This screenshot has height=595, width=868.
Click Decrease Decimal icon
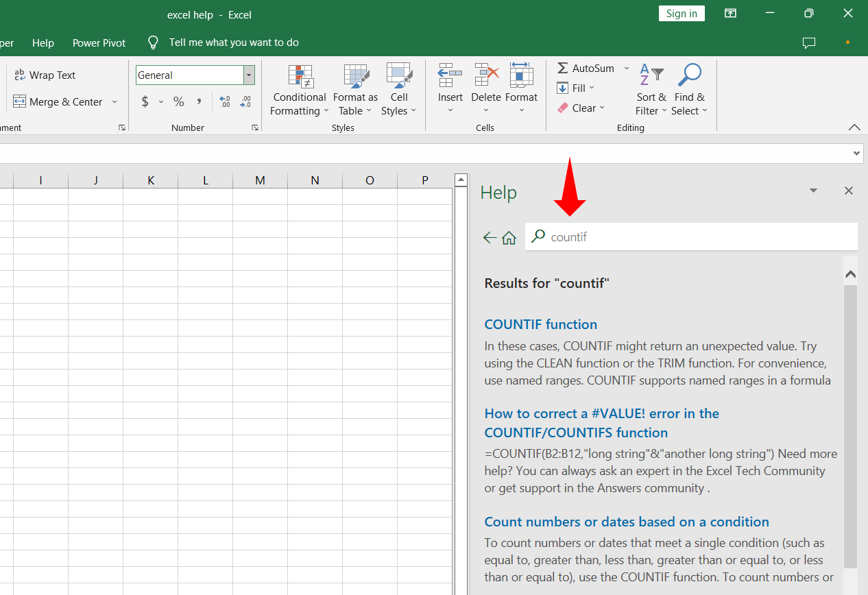pos(245,102)
